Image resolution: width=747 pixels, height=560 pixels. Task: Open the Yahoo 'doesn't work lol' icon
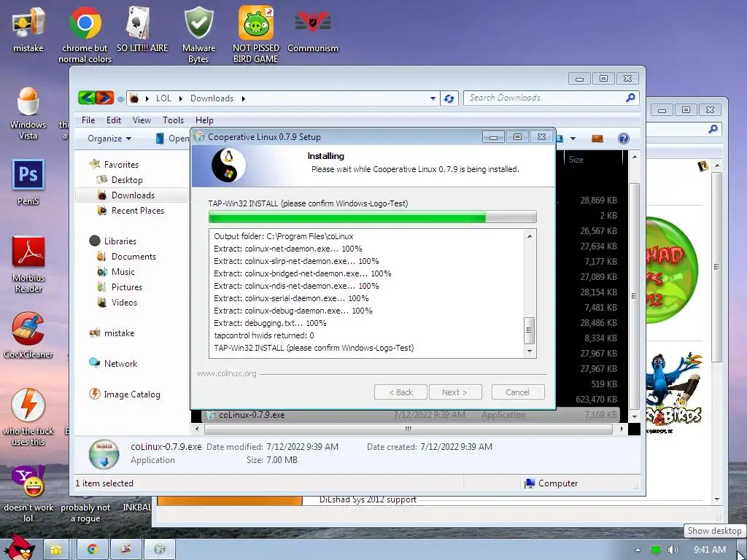pyautogui.click(x=28, y=494)
